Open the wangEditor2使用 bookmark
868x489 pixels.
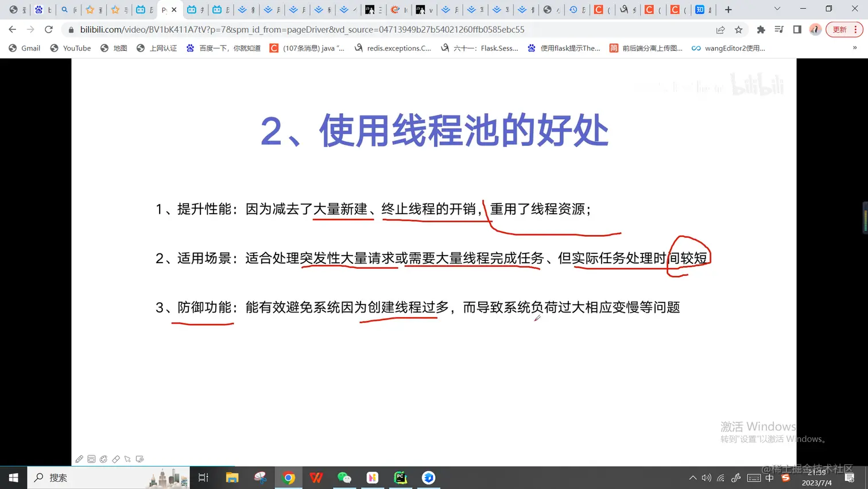(728, 48)
